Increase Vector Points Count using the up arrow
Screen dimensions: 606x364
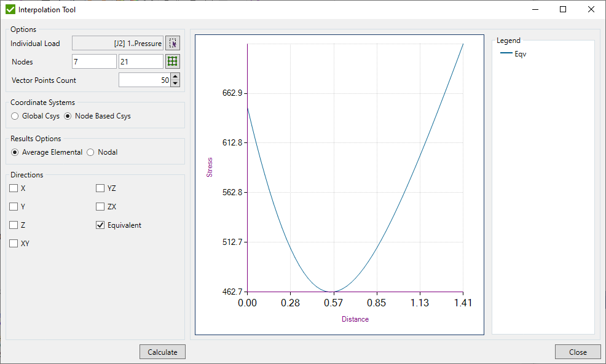pyautogui.click(x=174, y=76)
